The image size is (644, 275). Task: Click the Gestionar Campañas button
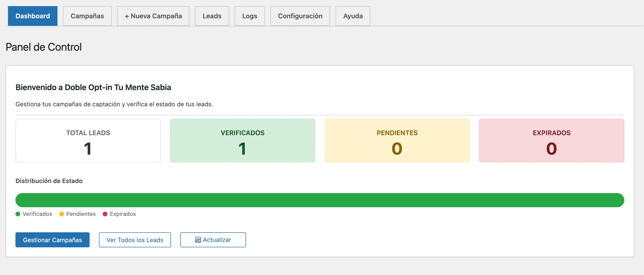coord(53,240)
